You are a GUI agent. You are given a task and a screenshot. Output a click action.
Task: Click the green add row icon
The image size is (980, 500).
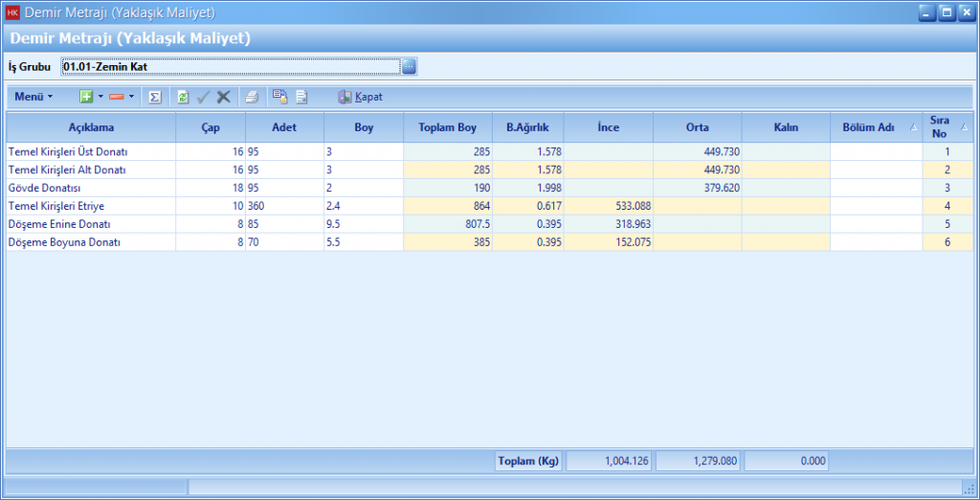click(86, 97)
